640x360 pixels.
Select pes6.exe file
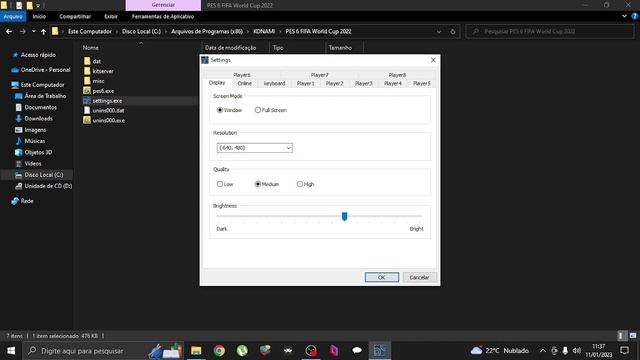pos(103,91)
